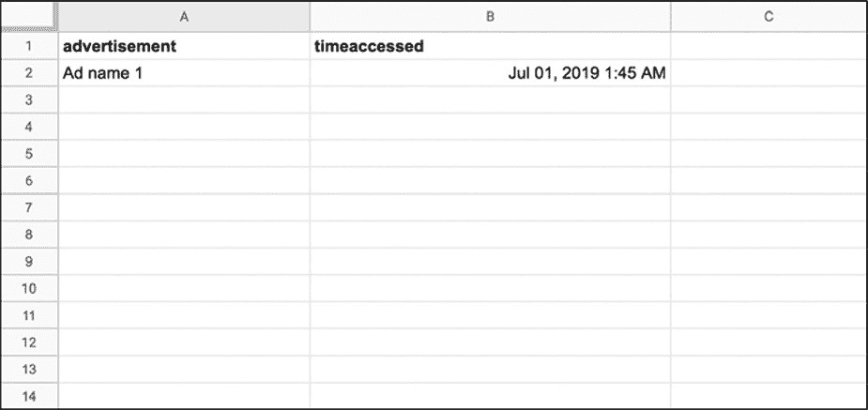Click empty cell A7
The height and width of the screenshot is (410, 868).
[x=184, y=207]
